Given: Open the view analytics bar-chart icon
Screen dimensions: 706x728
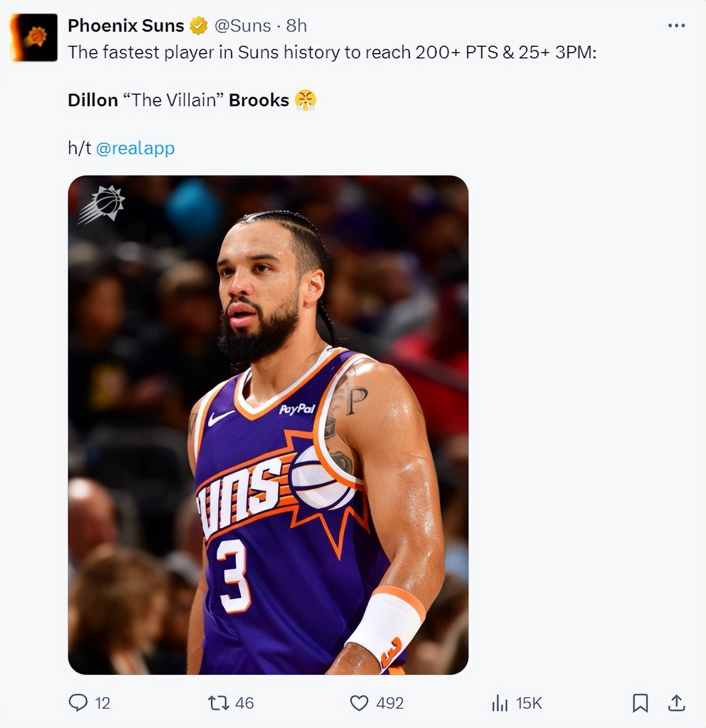Looking at the screenshot, I should [499, 703].
